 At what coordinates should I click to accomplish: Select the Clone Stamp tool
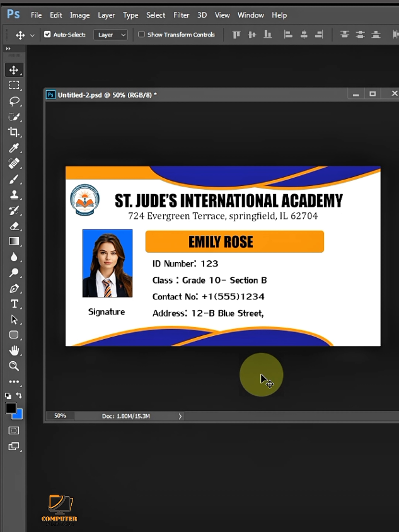coord(14,195)
